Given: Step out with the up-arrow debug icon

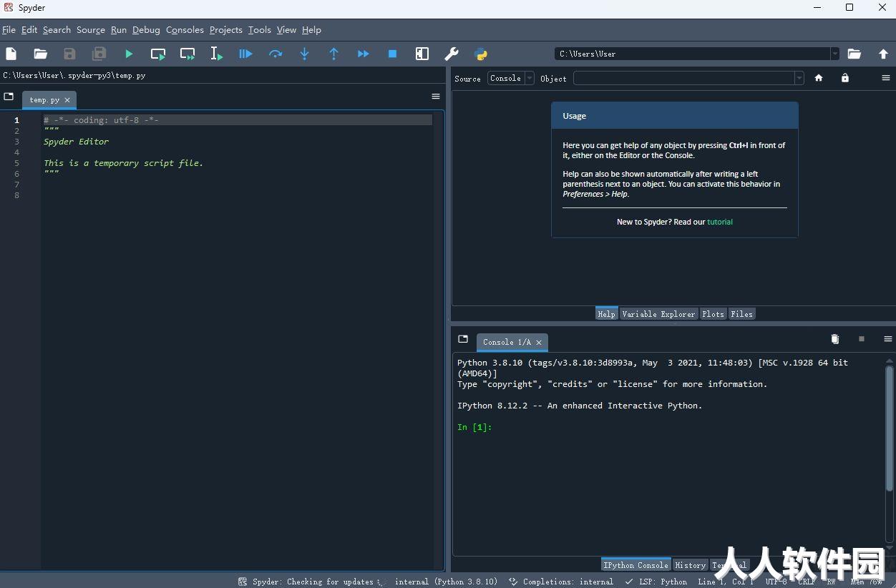Looking at the screenshot, I should [333, 54].
